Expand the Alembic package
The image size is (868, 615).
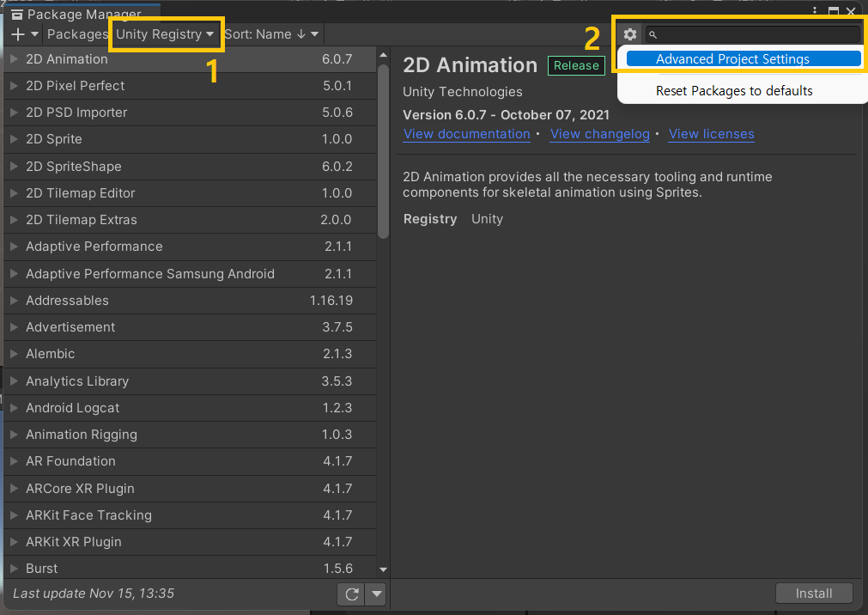[x=14, y=354]
